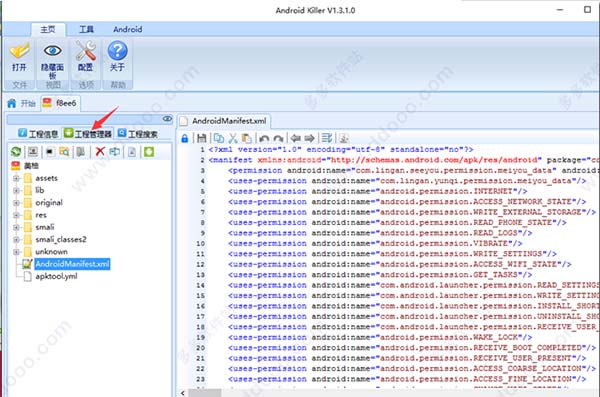Switch to the 工程搜索 panel tab
Screen dimensions: 600x397
(x=138, y=134)
